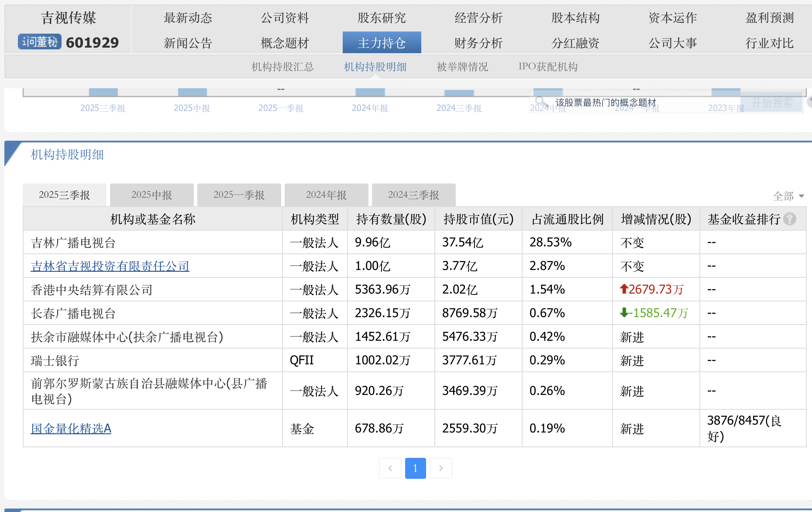Open the 资本运作 menu
This screenshot has height=512, width=812.
pyautogui.click(x=673, y=18)
